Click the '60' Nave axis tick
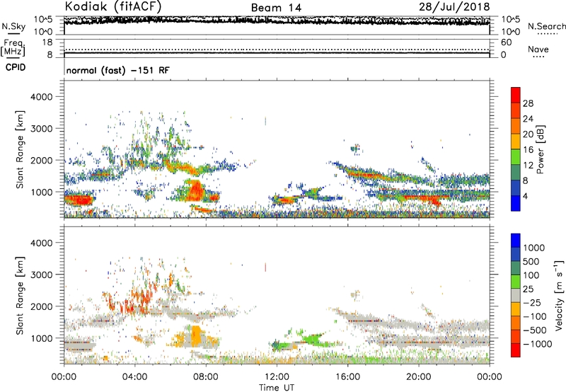566x392 pixels. click(506, 42)
